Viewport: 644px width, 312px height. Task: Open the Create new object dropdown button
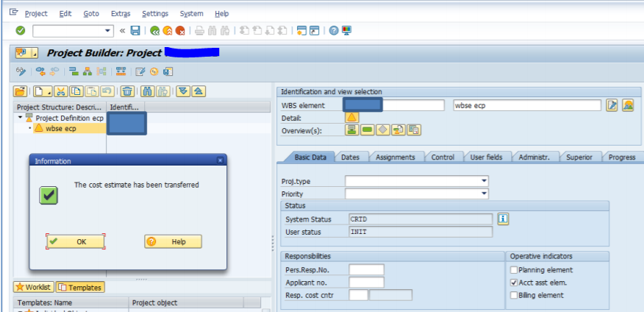[43, 91]
